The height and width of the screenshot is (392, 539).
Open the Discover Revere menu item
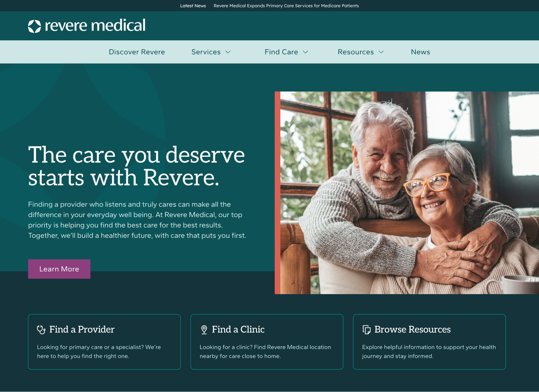click(137, 52)
